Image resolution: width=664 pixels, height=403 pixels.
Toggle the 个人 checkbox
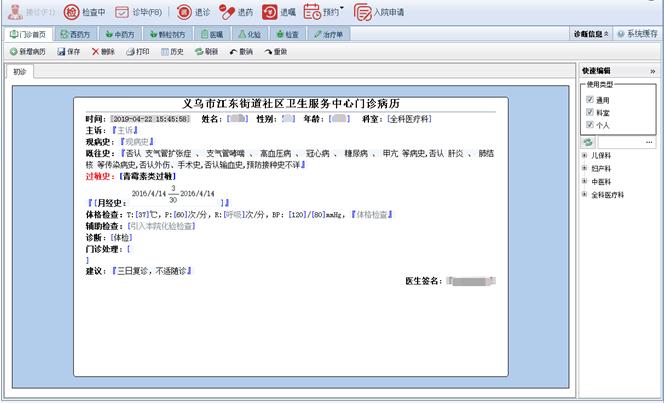click(589, 126)
